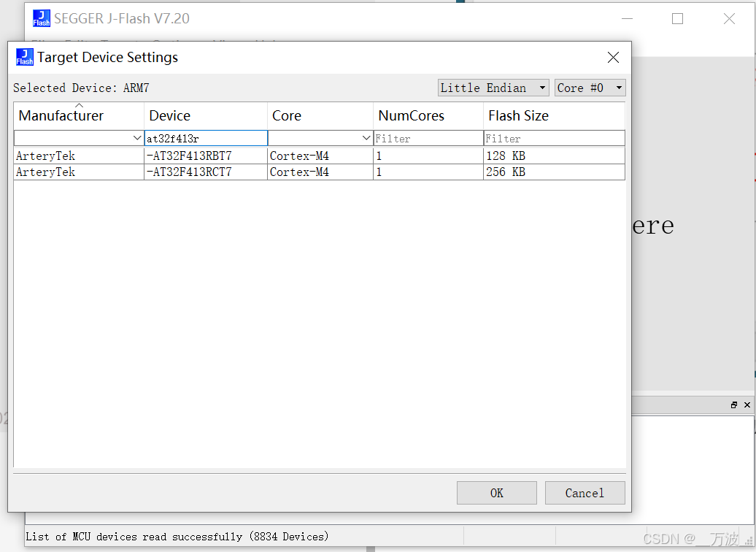Viewport: 756px width, 552px height.
Task: Undock the log panel in J-Flash window
Action: (x=734, y=405)
